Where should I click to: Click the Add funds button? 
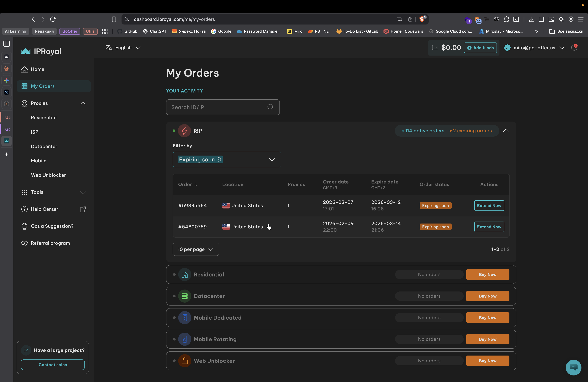point(480,48)
